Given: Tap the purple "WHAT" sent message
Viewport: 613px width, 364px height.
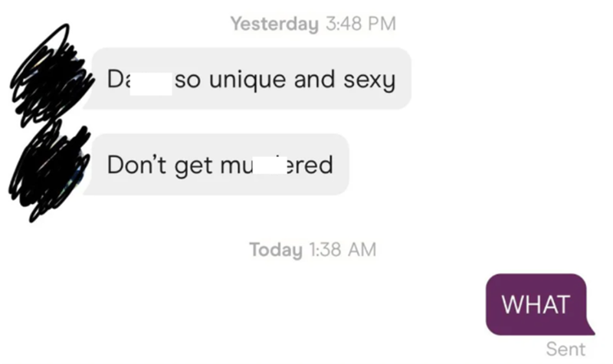Looking at the screenshot, I should click(538, 304).
